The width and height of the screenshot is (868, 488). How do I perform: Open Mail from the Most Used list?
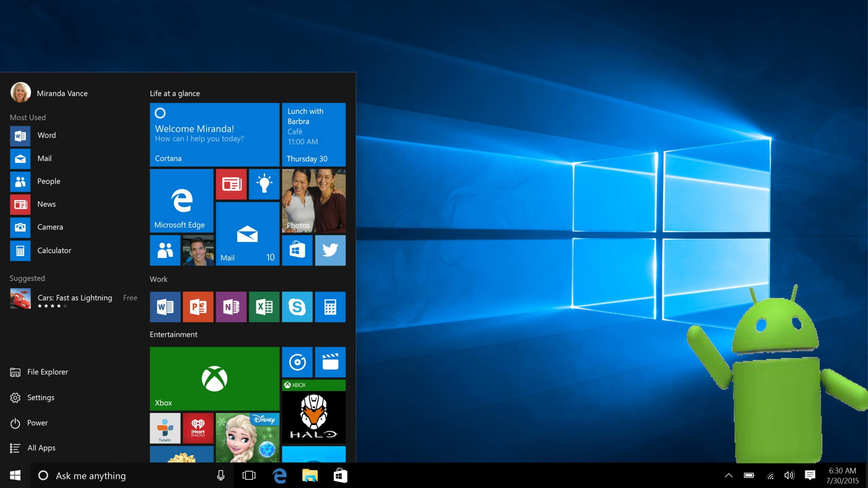pyautogui.click(x=73, y=159)
